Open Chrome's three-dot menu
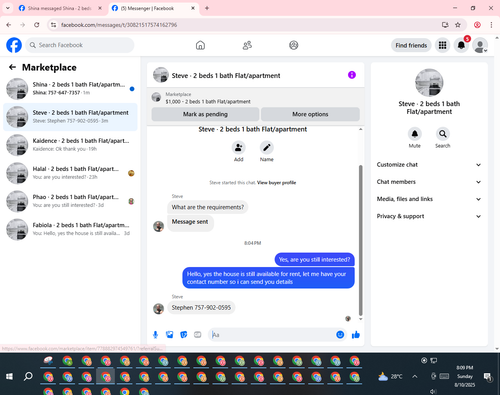Image resolution: width=500 pixels, height=395 pixels. coord(491,25)
